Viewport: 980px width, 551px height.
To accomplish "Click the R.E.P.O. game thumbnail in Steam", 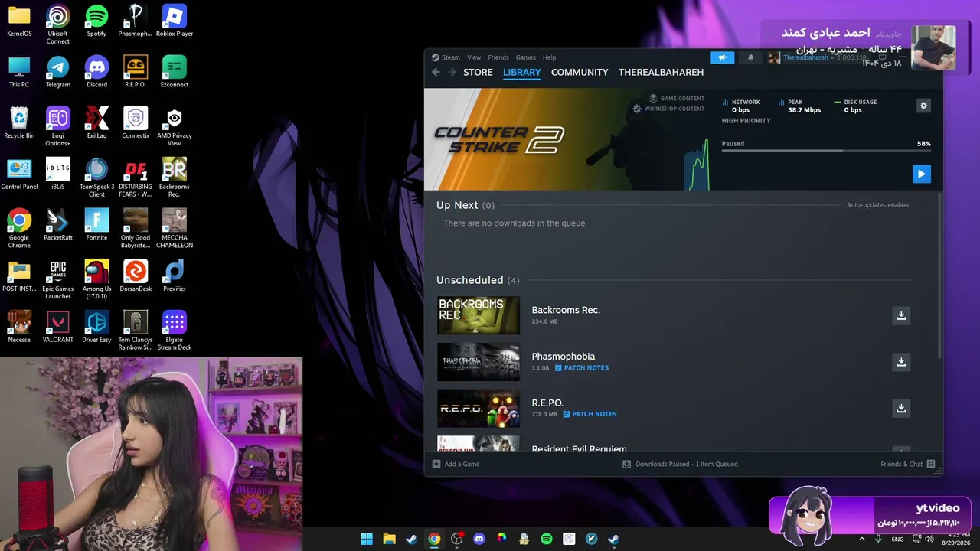I will [x=479, y=409].
